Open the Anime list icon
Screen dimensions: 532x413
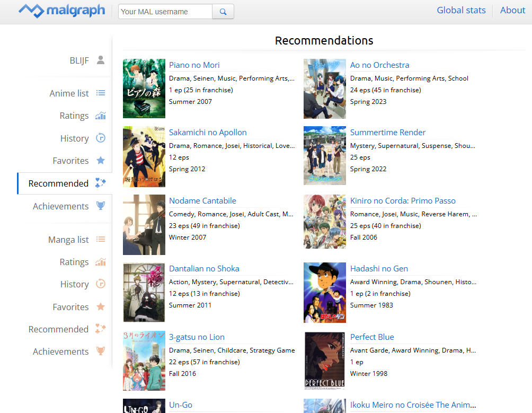point(101,93)
